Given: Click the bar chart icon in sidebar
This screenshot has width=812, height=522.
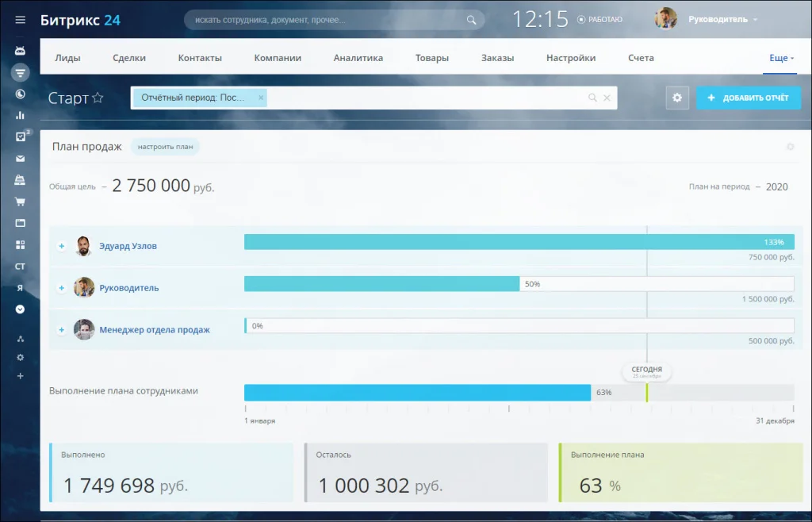Looking at the screenshot, I should pyautogui.click(x=21, y=115).
